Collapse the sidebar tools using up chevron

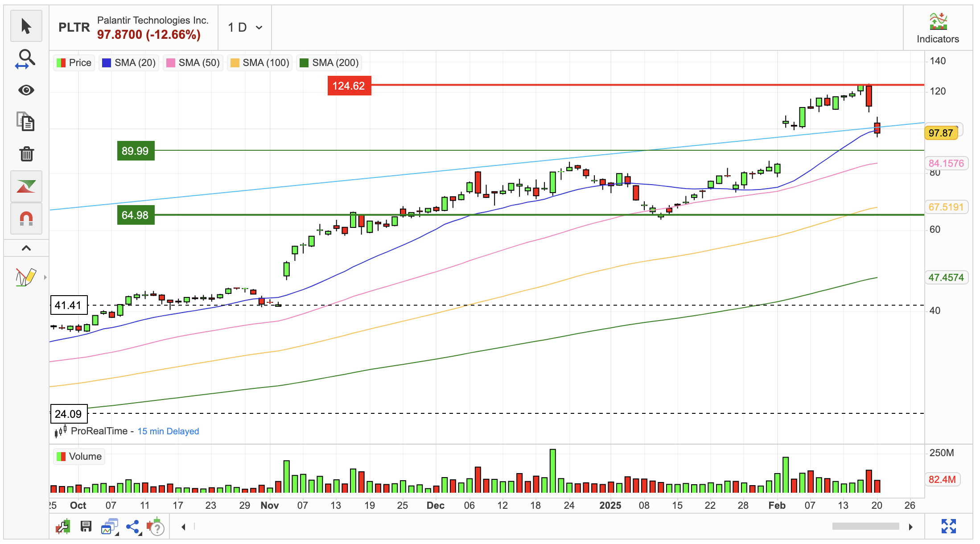click(x=26, y=248)
